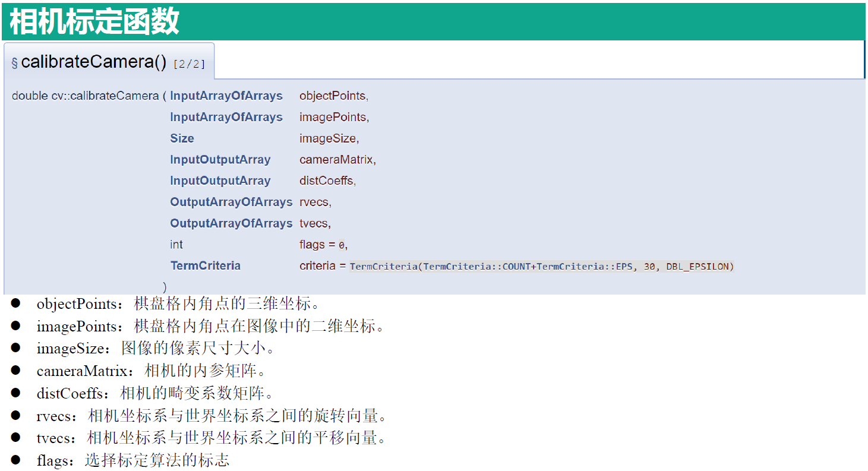868x471 pixels.
Task: Click the imageSize parameter in the signature
Action: [x=329, y=138]
